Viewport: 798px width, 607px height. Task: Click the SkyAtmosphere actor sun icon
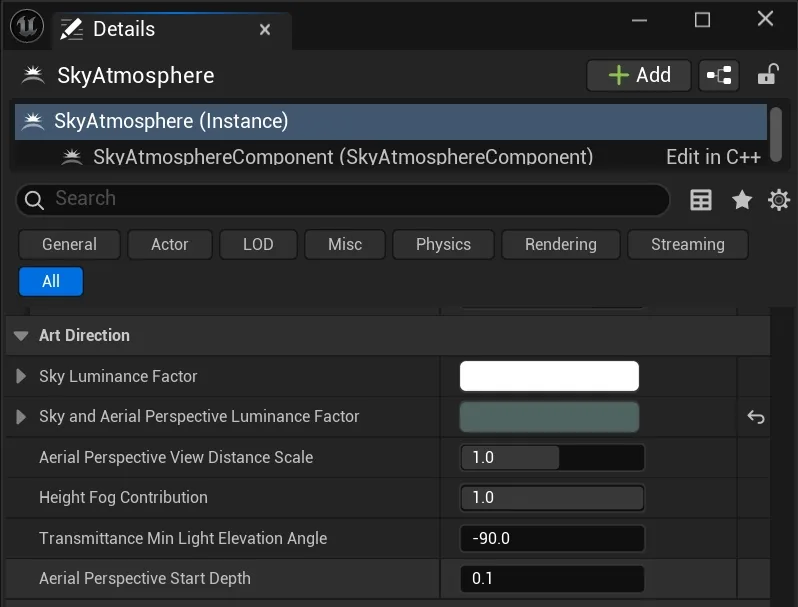pos(33,75)
